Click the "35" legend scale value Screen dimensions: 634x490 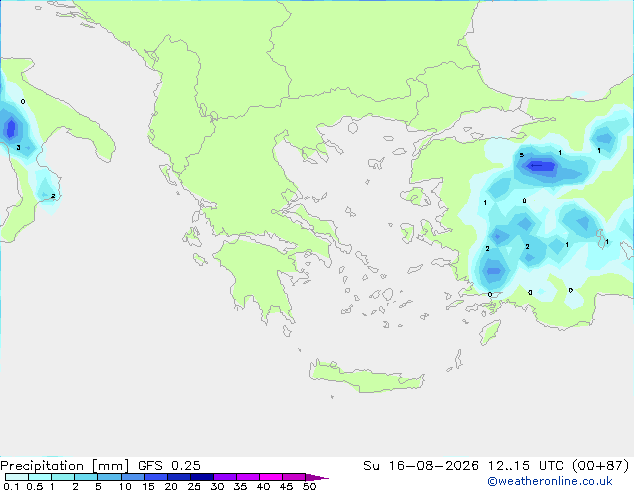240,486
